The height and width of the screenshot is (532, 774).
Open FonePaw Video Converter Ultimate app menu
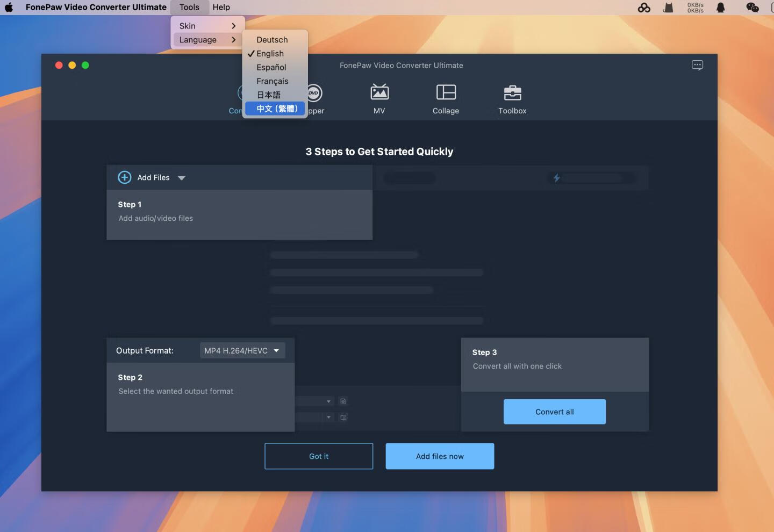96,7
